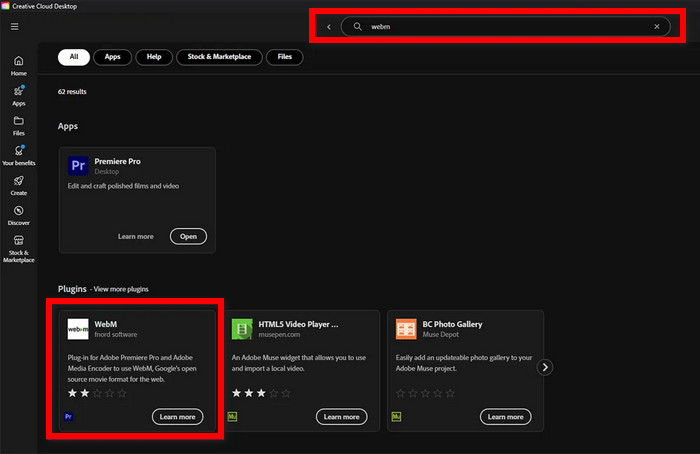Click the WebM star rating
Viewport: 700px width, 454px height.
[97, 393]
